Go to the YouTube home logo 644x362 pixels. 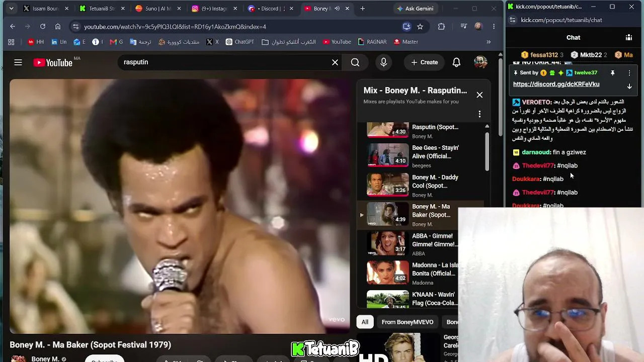tap(53, 62)
